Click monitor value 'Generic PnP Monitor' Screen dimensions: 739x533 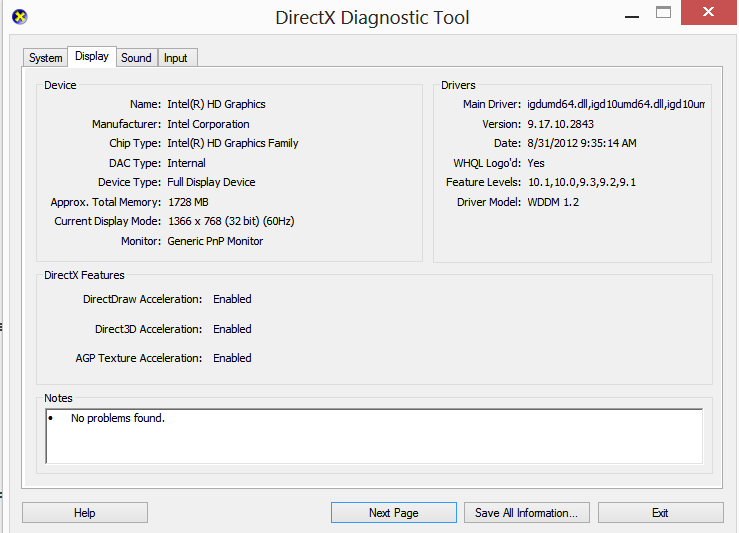pos(215,241)
